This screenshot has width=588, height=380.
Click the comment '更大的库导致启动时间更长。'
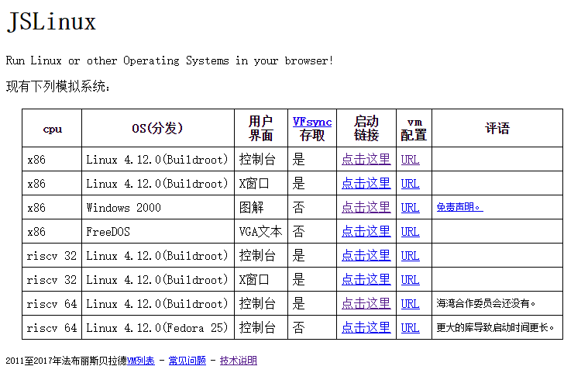pyautogui.click(x=495, y=327)
